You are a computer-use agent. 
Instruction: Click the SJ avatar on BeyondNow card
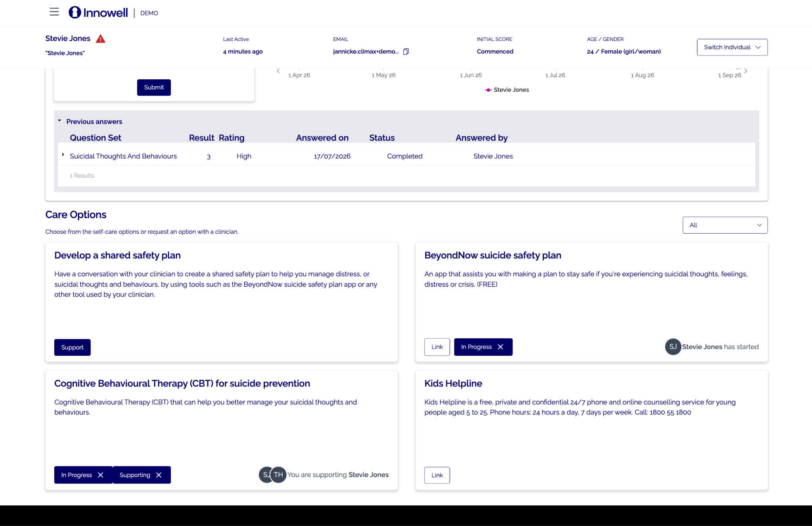click(673, 347)
